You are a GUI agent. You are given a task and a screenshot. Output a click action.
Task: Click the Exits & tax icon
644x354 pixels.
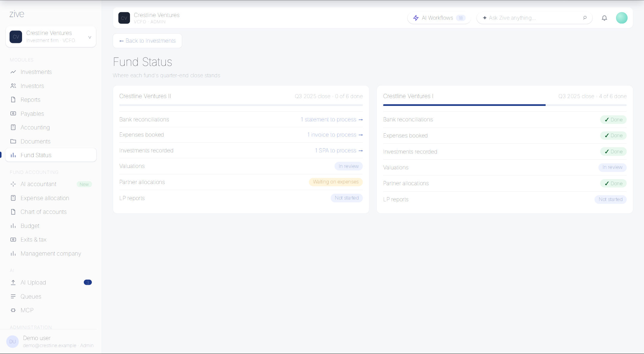click(13, 239)
